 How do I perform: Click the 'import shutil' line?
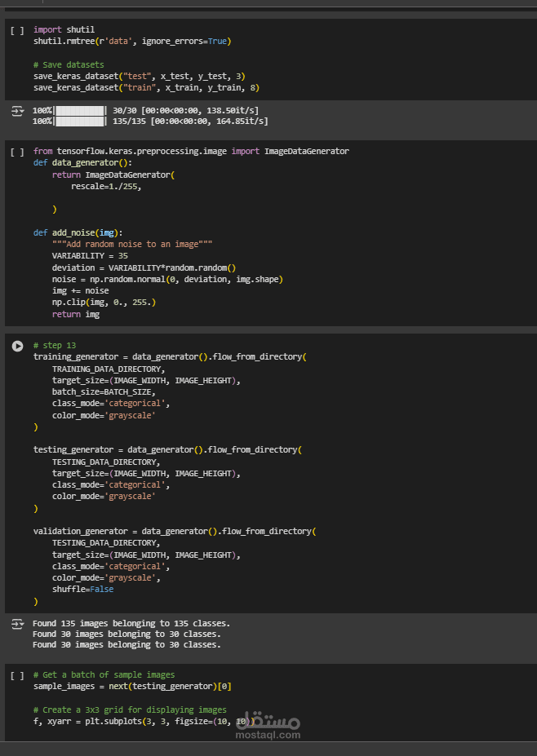(64, 29)
